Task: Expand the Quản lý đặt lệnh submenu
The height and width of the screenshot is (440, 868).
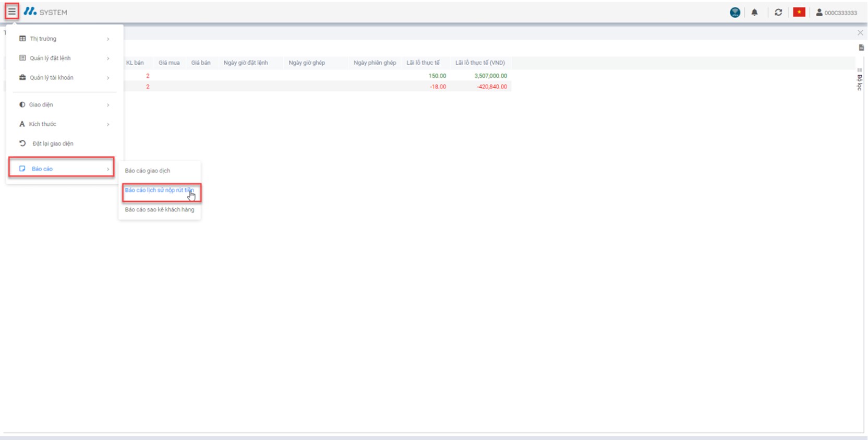Action: (x=64, y=58)
